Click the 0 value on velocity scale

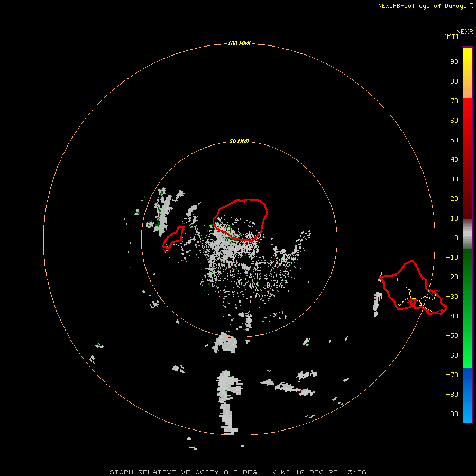click(x=456, y=237)
